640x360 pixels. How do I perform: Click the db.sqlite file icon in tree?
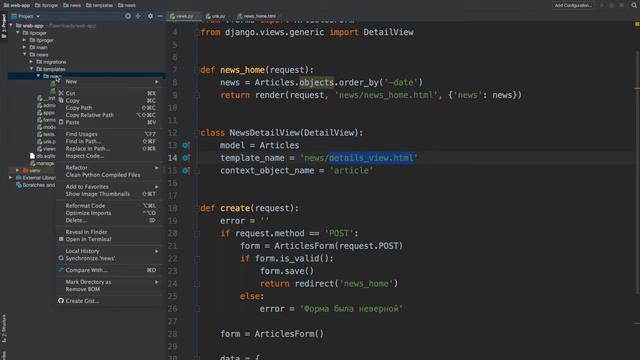(x=32, y=156)
